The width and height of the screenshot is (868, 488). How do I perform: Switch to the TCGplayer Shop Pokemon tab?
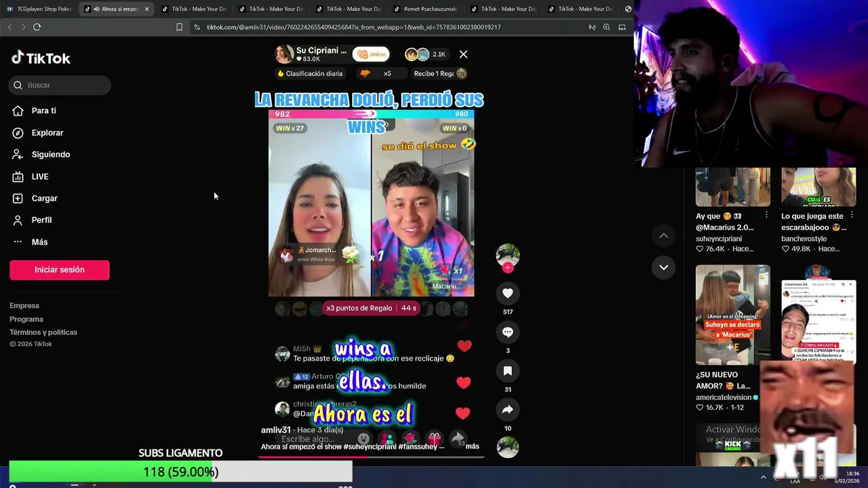[x=39, y=9]
